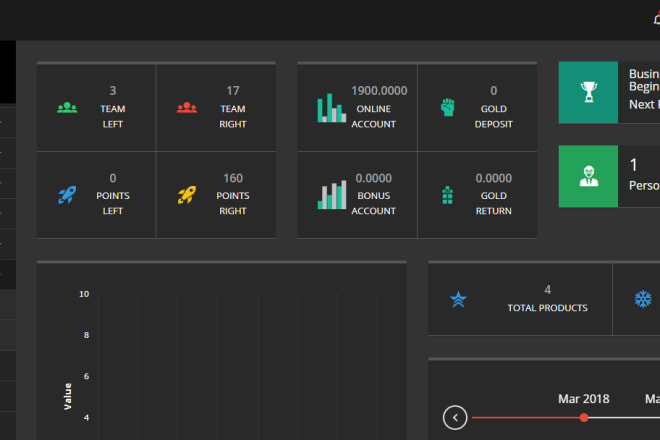Screen dimensions: 660x440
Task: Click the ONLINE ACCOUNT label
Action: pos(373,117)
